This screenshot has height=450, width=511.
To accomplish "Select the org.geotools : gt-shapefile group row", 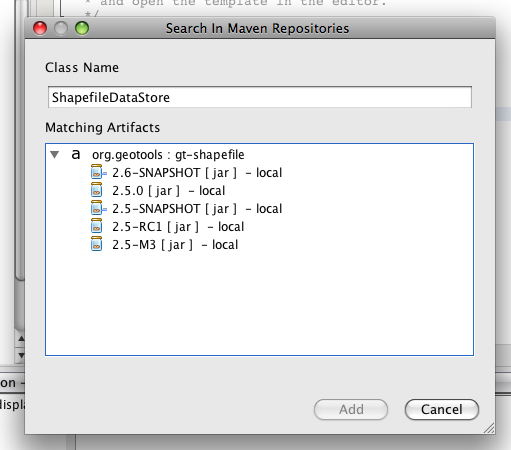I will click(x=168, y=155).
